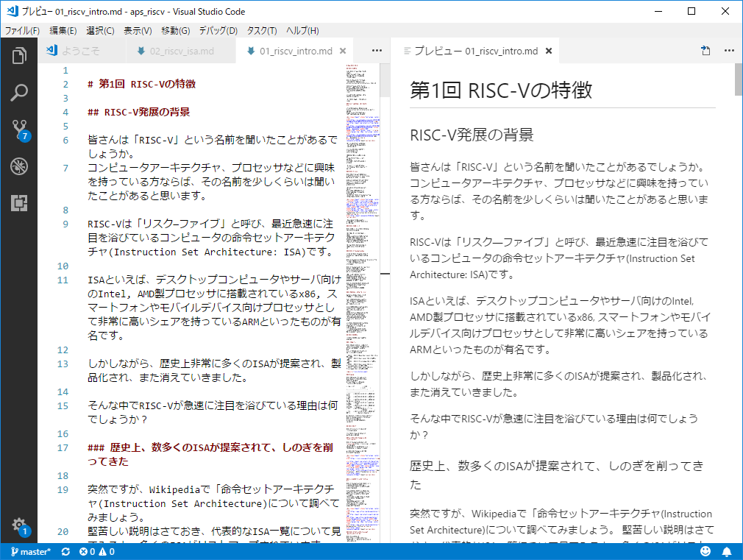
Task: Click the preview subheading 'RISC-V発展の背景'
Action: (472, 135)
